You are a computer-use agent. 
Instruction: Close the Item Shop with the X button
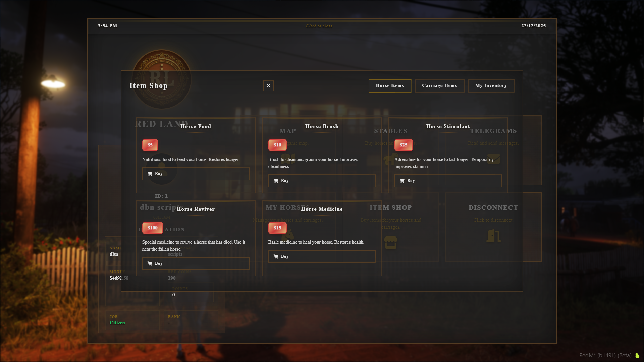pyautogui.click(x=268, y=86)
